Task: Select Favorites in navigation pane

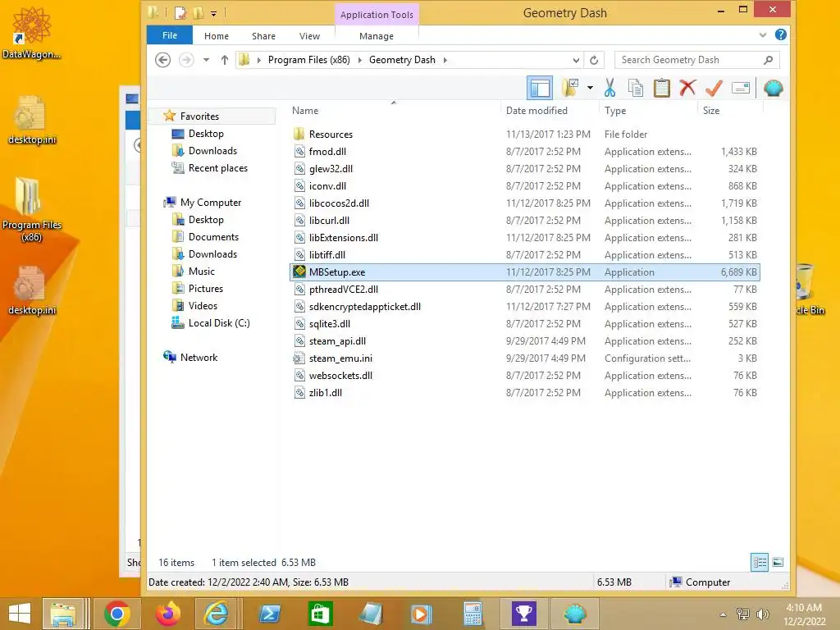Action: [199, 116]
